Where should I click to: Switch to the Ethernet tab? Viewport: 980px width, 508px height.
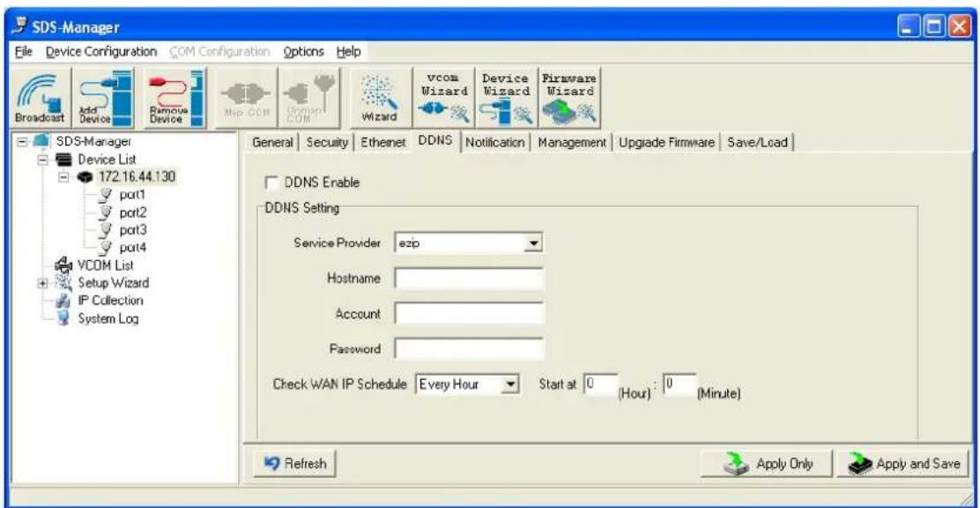coord(383,143)
